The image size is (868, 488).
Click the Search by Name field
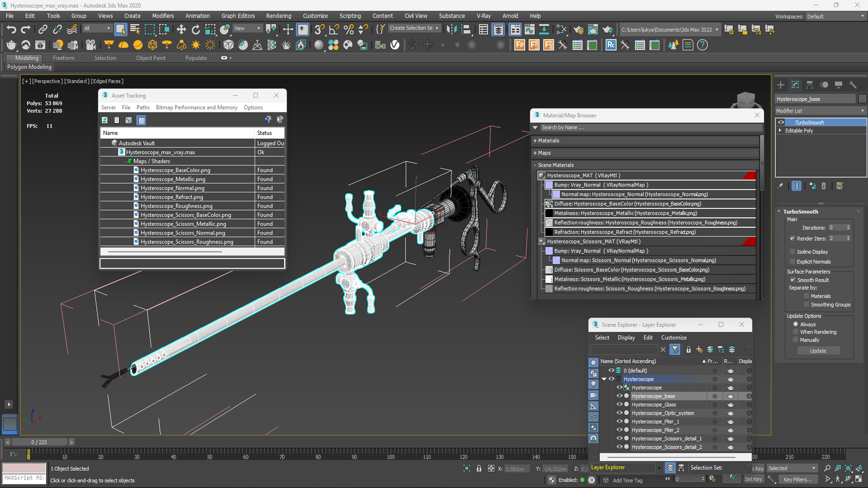650,127
